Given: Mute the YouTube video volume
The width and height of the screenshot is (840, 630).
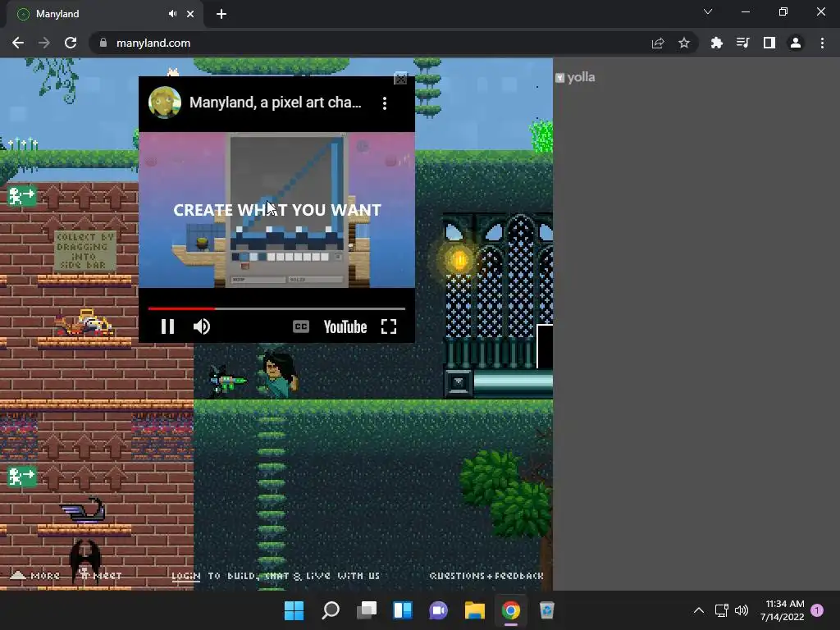Looking at the screenshot, I should (x=202, y=326).
